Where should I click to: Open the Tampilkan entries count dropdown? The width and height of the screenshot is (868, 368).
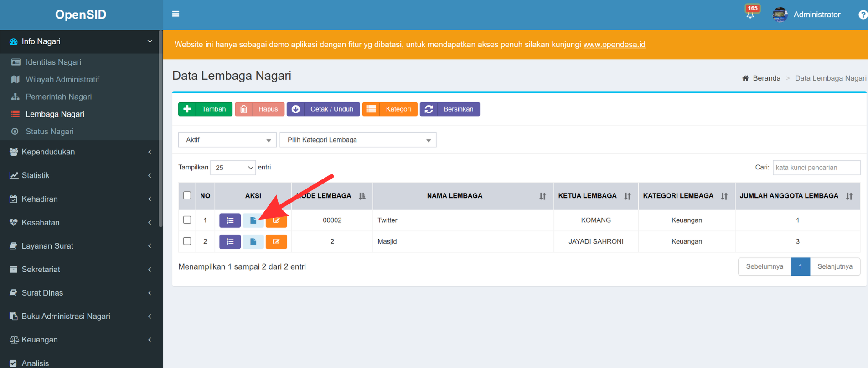(233, 168)
